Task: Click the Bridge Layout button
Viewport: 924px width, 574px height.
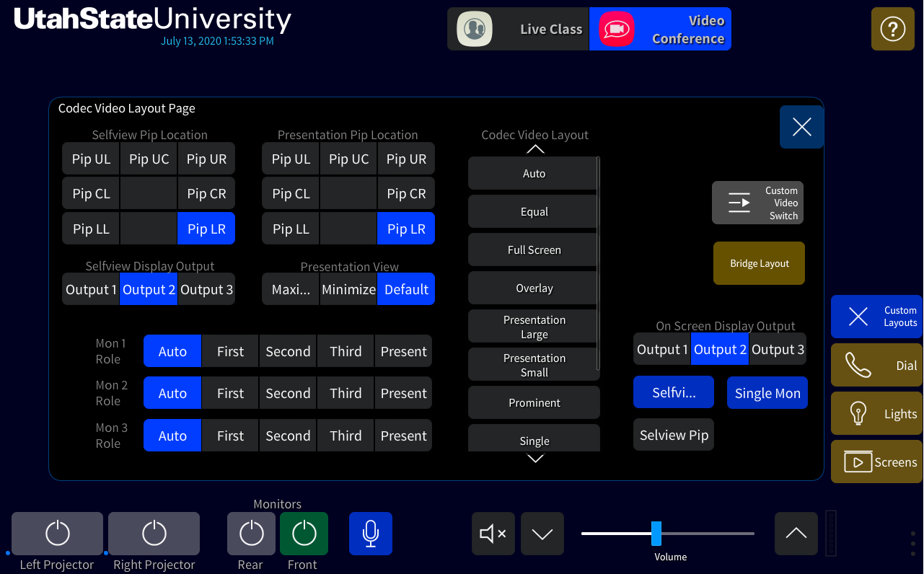Action: tap(759, 263)
